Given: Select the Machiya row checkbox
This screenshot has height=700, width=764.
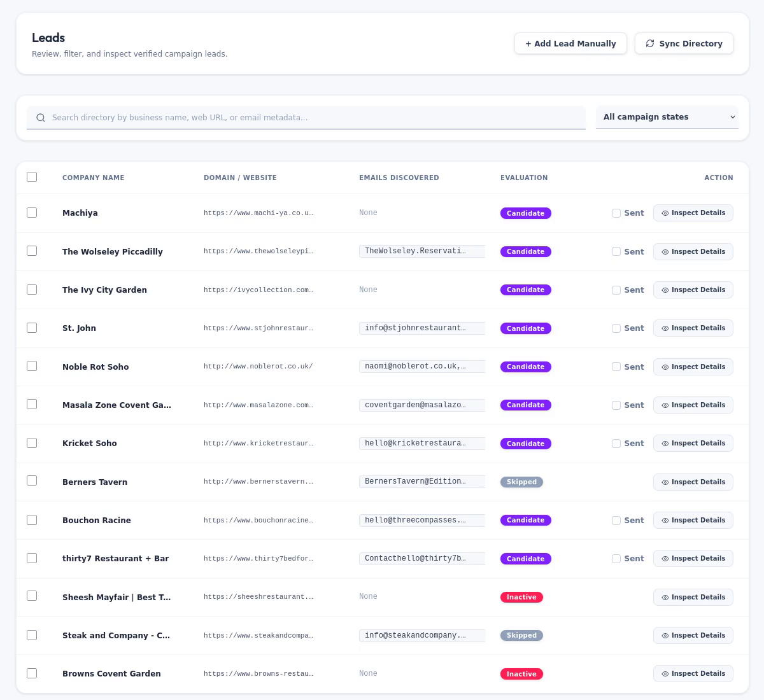Looking at the screenshot, I should 32,213.
